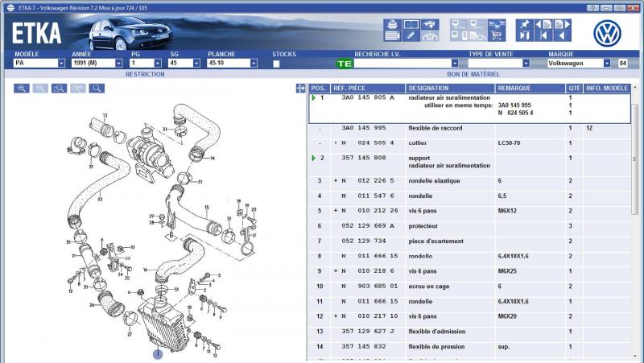Click the car information icon

coord(430,36)
